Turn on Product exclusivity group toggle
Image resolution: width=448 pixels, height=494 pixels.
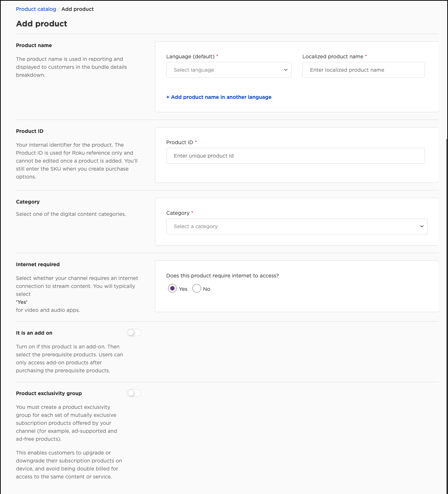pyautogui.click(x=134, y=393)
